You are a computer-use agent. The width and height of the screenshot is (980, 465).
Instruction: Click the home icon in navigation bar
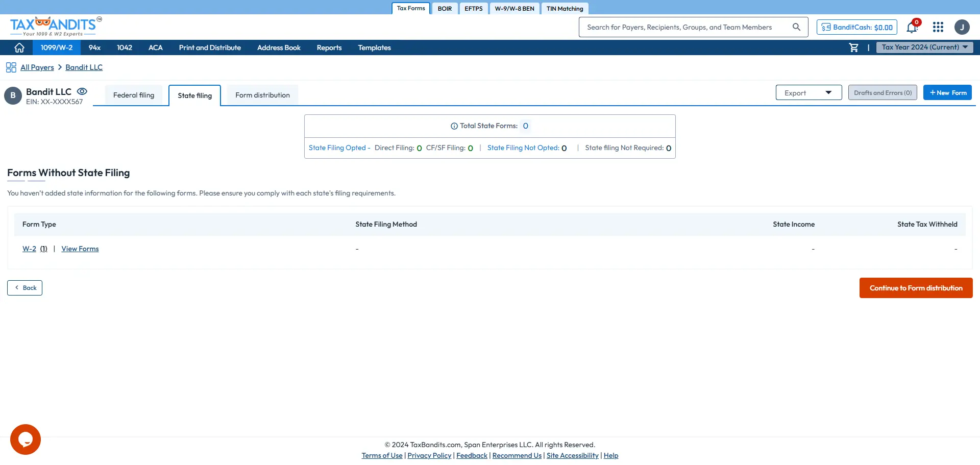coord(19,47)
